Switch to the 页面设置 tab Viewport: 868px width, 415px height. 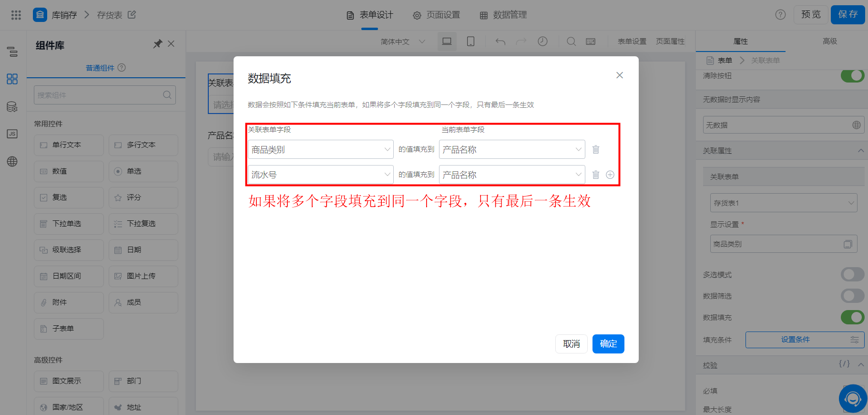[x=437, y=15]
